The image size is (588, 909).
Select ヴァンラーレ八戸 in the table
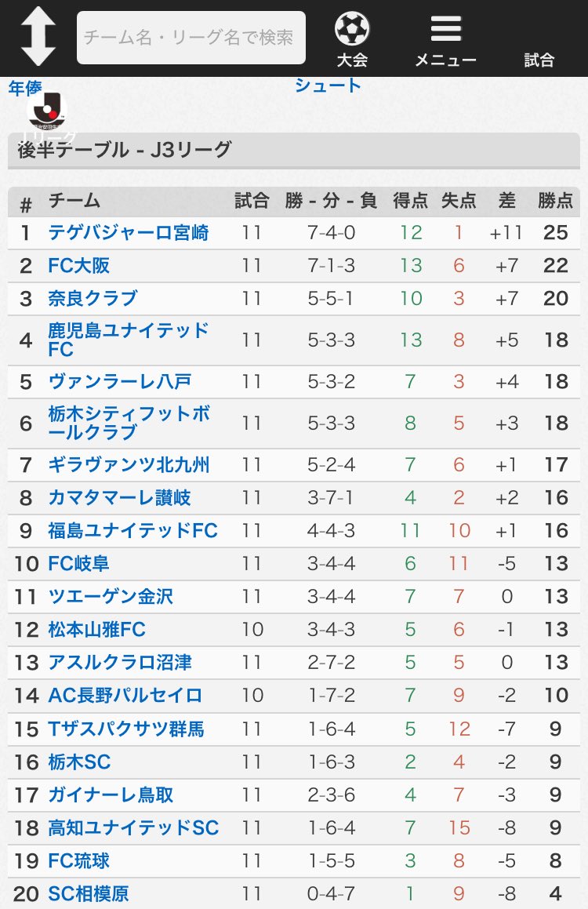click(x=119, y=381)
